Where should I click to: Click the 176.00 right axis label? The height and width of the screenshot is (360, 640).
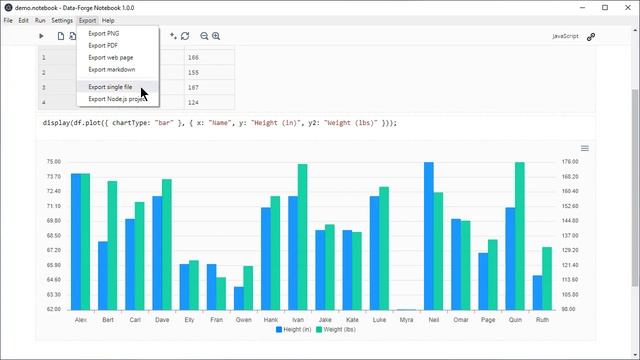pyautogui.click(x=570, y=162)
